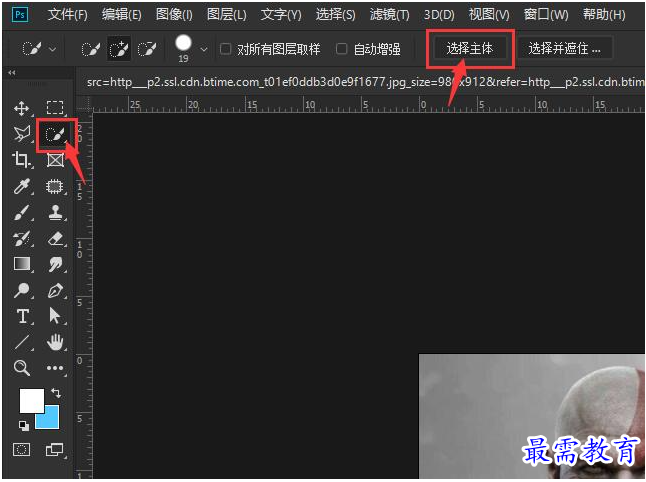646x482 pixels.
Task: Open the 窗口(W) menu
Action: click(x=546, y=15)
